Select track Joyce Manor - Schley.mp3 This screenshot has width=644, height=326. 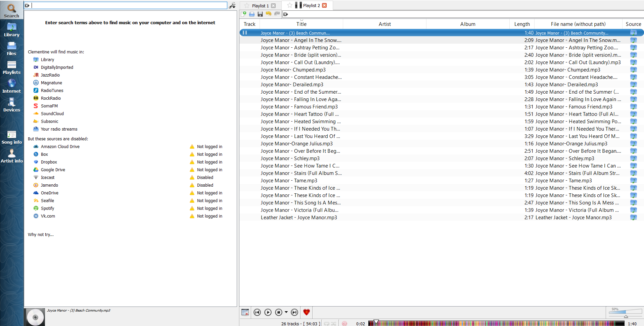tap(441, 158)
